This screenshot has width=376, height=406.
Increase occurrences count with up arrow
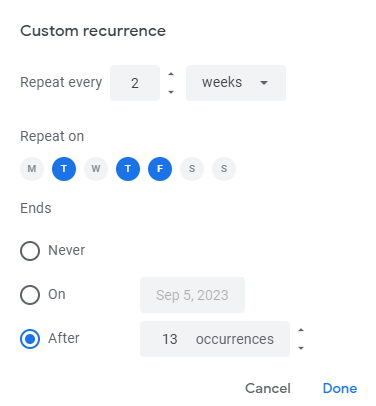(301, 330)
